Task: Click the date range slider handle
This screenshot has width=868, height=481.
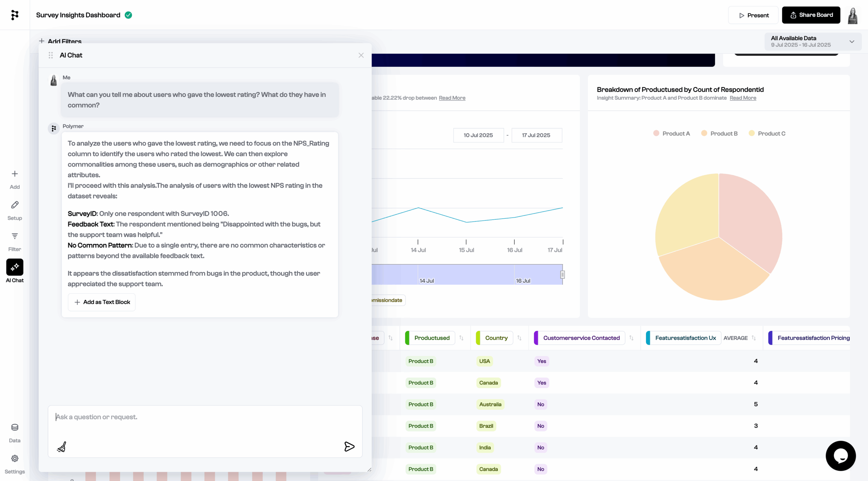Action: pyautogui.click(x=562, y=275)
